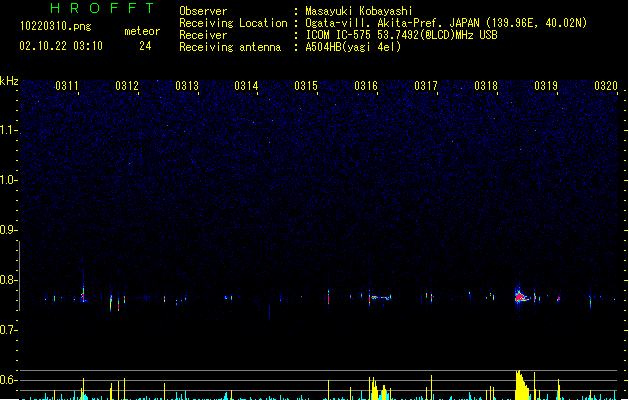
Task: Click the 0315 time marker
Action: [306, 86]
